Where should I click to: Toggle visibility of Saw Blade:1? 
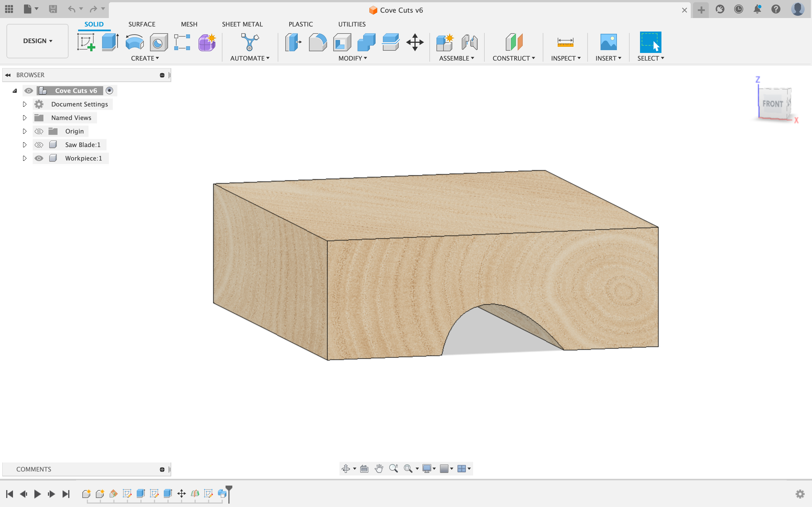[x=38, y=144]
